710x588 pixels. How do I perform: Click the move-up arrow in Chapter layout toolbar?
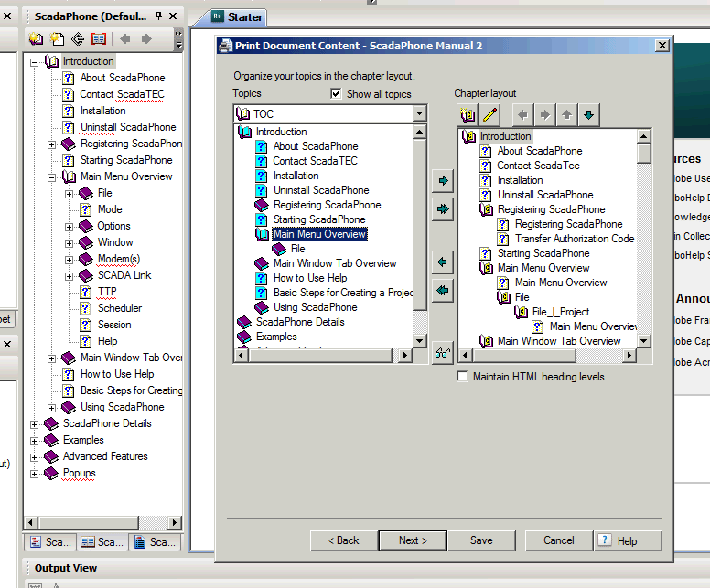(567, 115)
